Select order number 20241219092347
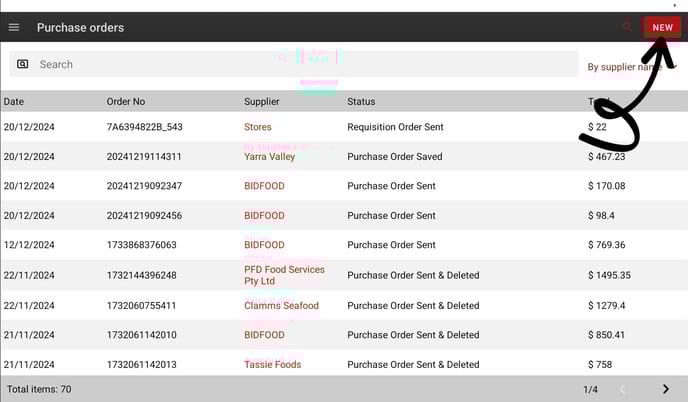Viewport: 688px width, 402px height. 144,186
